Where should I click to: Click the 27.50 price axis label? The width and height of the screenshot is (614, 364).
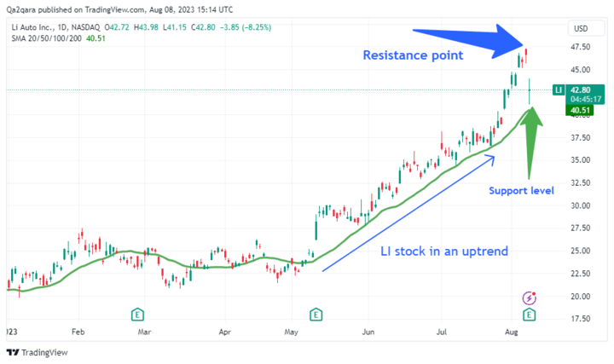581,228
